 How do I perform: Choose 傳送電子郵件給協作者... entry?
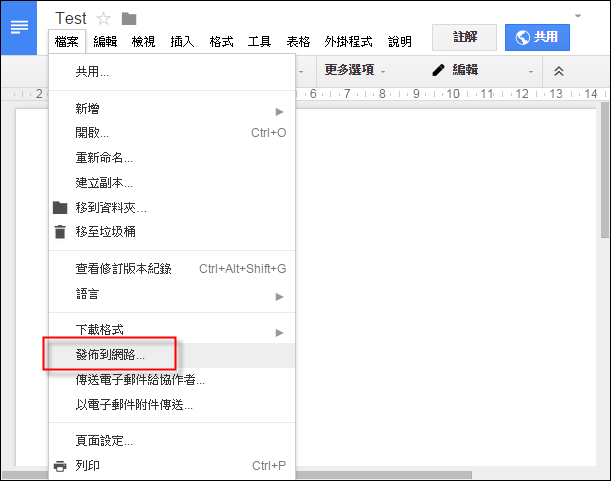(x=172, y=380)
